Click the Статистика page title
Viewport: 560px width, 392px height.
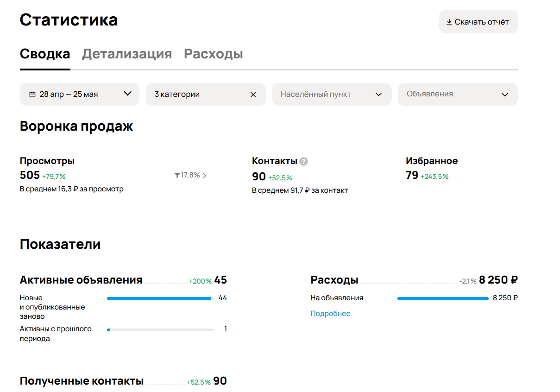(69, 20)
